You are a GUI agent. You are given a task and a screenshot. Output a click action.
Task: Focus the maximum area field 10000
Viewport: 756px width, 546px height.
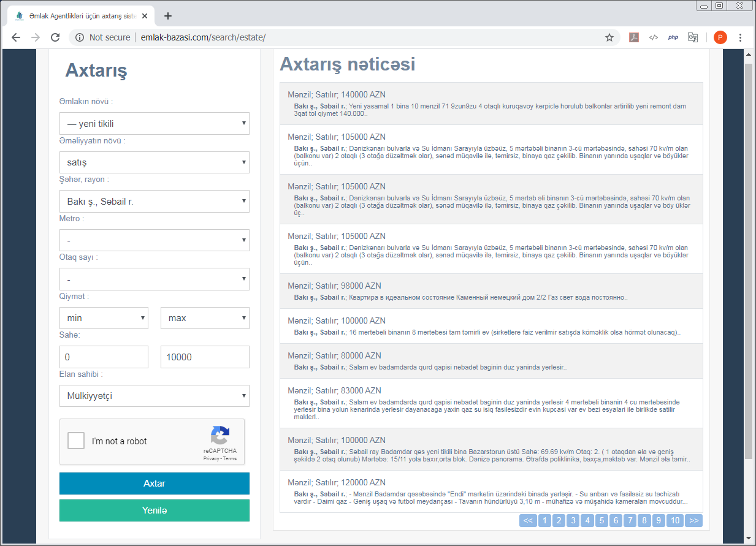[205, 357]
